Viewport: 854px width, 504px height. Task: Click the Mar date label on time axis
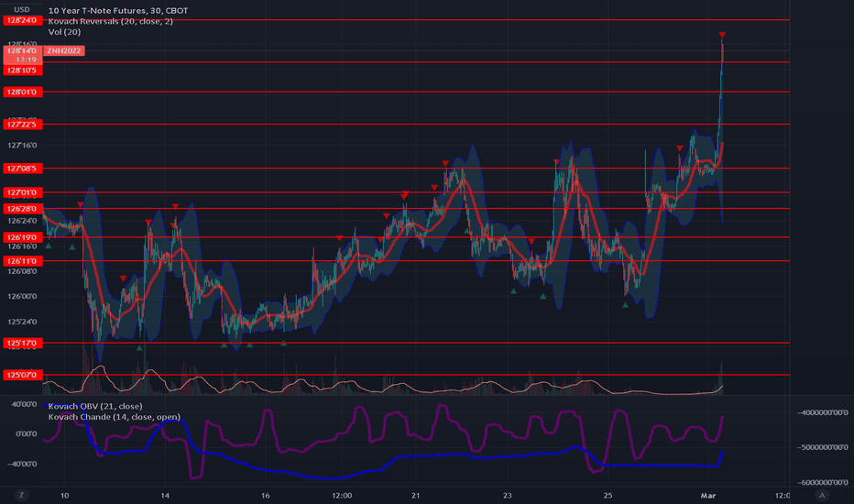[x=707, y=495]
